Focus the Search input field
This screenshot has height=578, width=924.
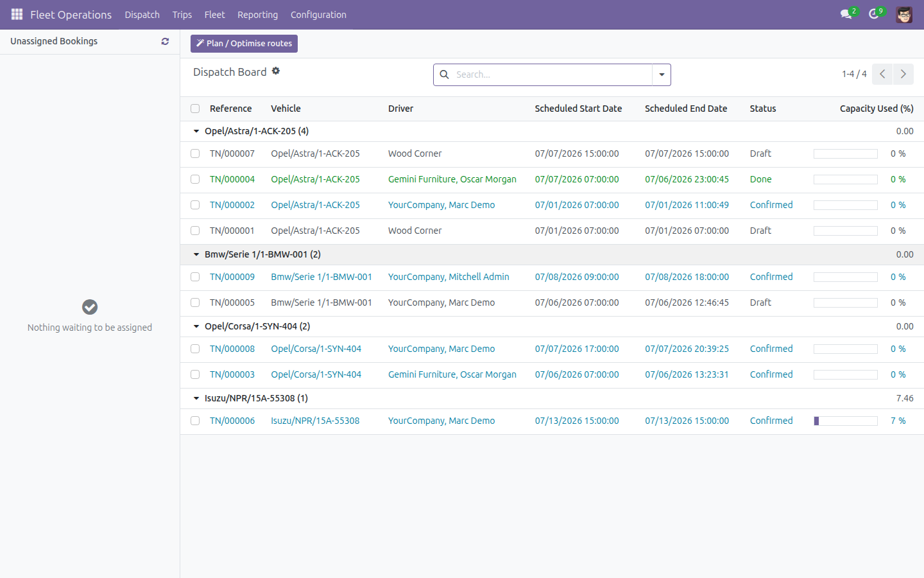[552, 74]
